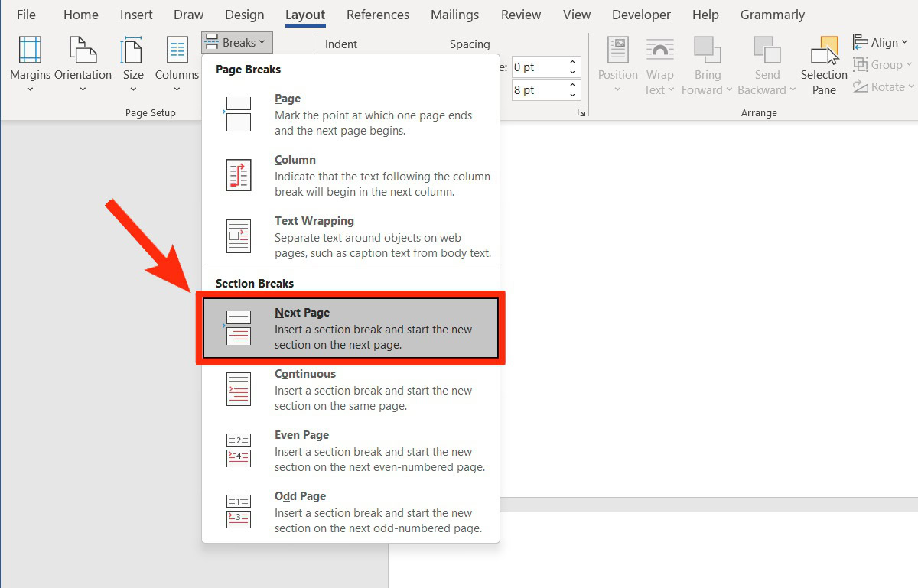Switch to the References tab
The image size is (918, 588).
click(x=377, y=15)
